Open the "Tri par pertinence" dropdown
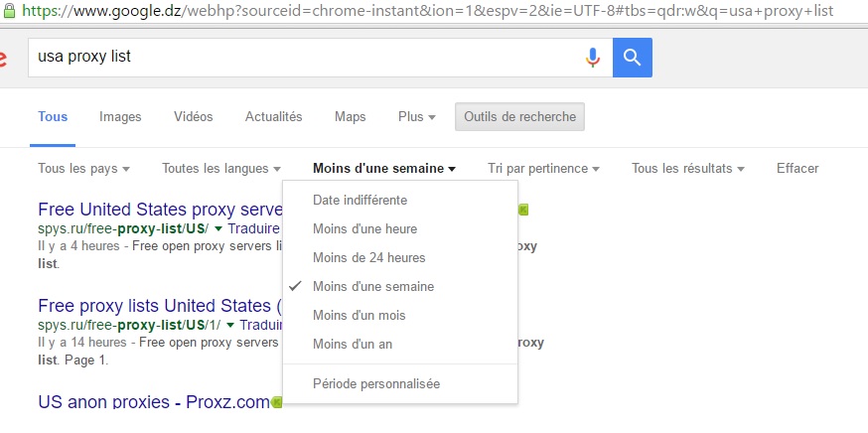 point(543,169)
